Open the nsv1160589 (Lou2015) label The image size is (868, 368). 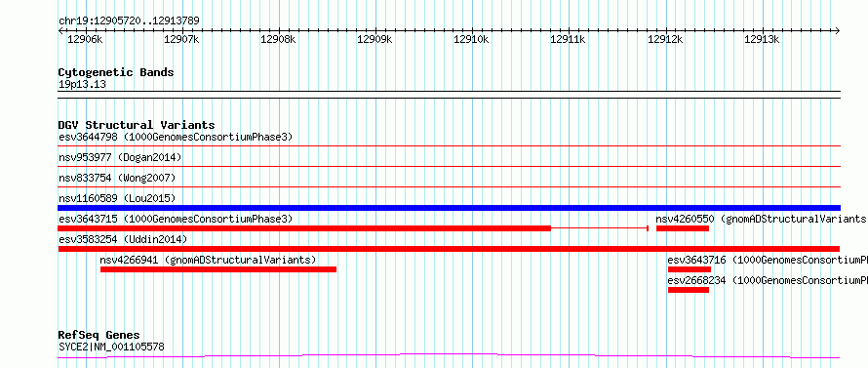click(x=117, y=198)
